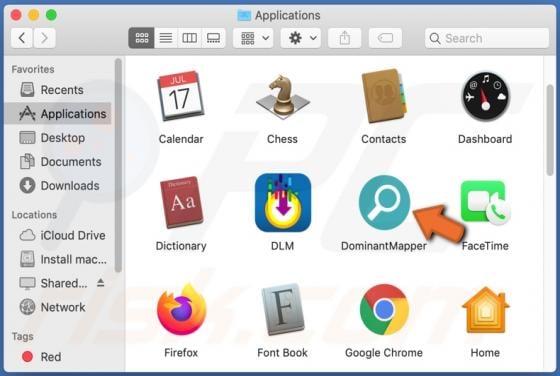The image size is (560, 376).
Task: Click the DLM app icon
Action: click(283, 202)
